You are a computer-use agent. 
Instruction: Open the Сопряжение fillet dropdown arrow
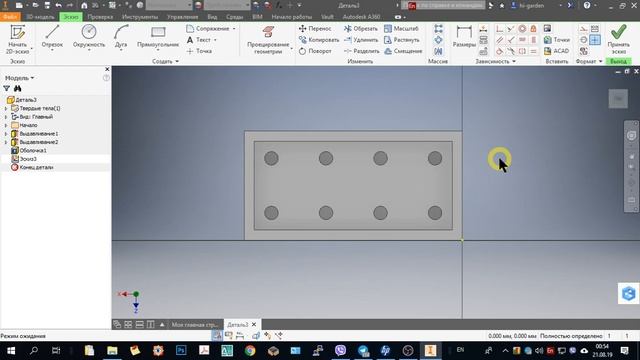[x=234, y=29]
